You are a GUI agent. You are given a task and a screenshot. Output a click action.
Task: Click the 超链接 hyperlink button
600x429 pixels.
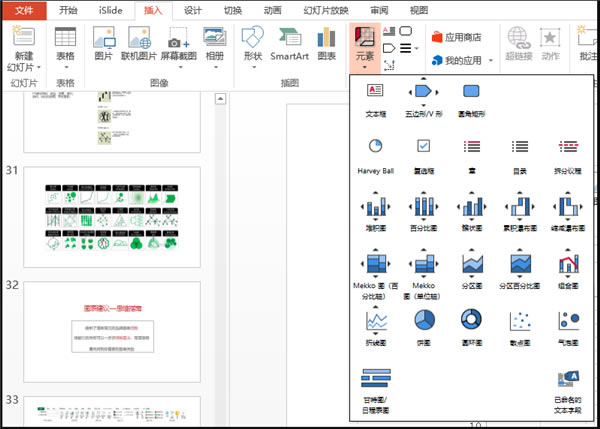(519, 44)
